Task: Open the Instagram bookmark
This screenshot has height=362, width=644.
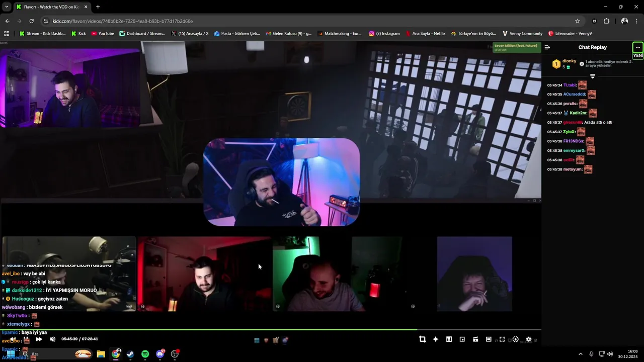Action: 384,34
